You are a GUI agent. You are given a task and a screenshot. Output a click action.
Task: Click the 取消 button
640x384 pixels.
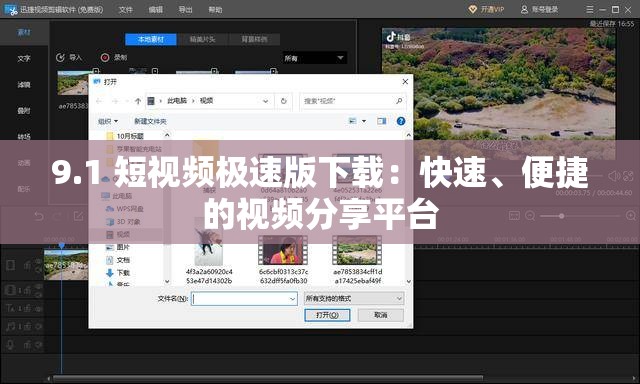point(380,315)
